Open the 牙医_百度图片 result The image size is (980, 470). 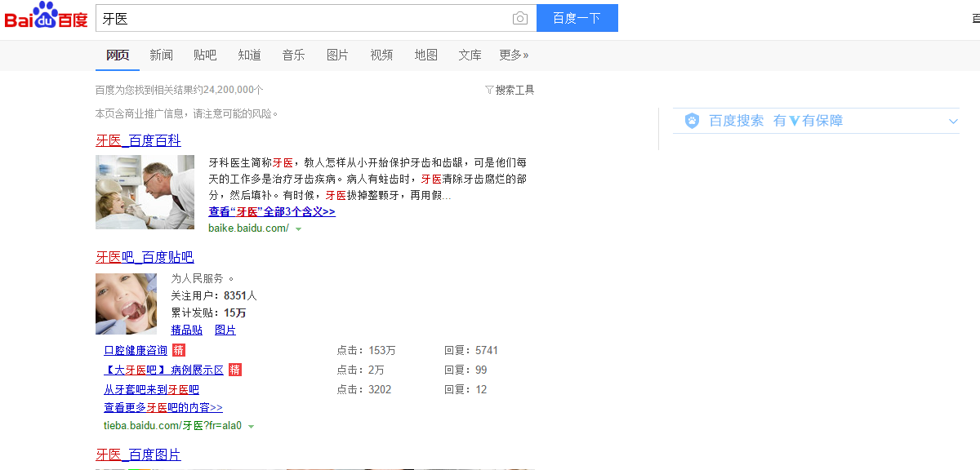(138, 454)
